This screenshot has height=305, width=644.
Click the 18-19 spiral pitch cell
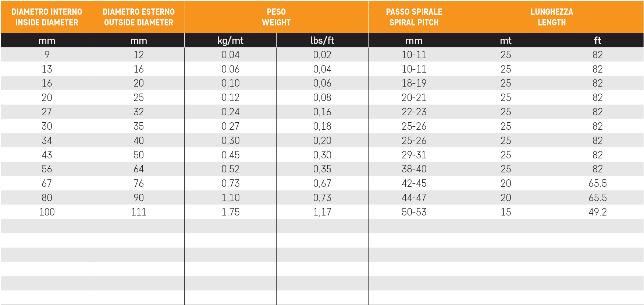click(x=414, y=83)
